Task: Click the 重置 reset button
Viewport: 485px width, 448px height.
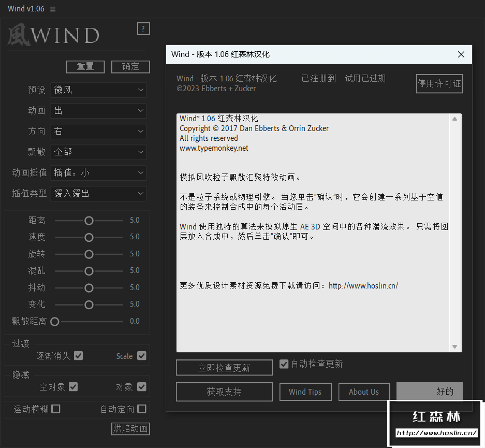Action: point(85,66)
